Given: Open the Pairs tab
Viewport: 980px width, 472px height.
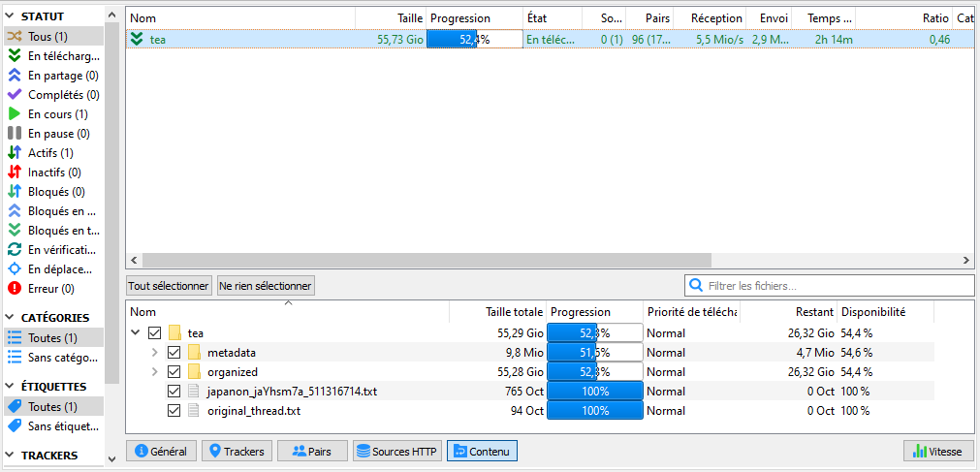Looking at the screenshot, I should (312, 451).
